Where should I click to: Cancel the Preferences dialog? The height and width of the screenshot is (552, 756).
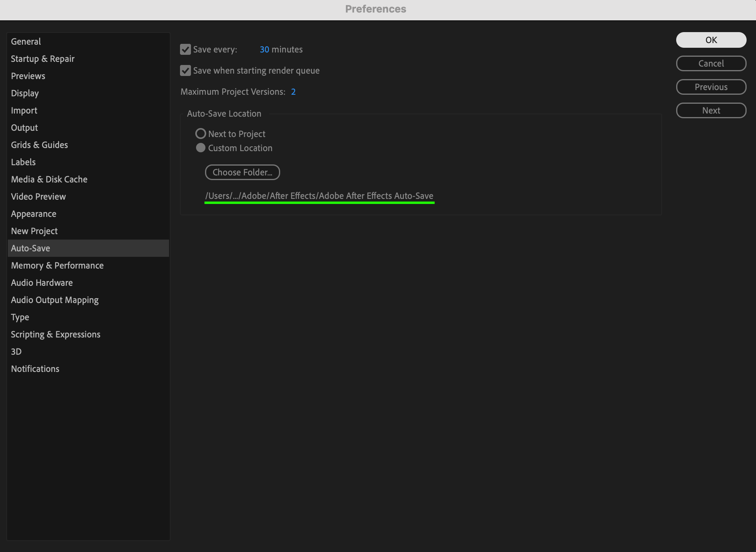point(711,63)
